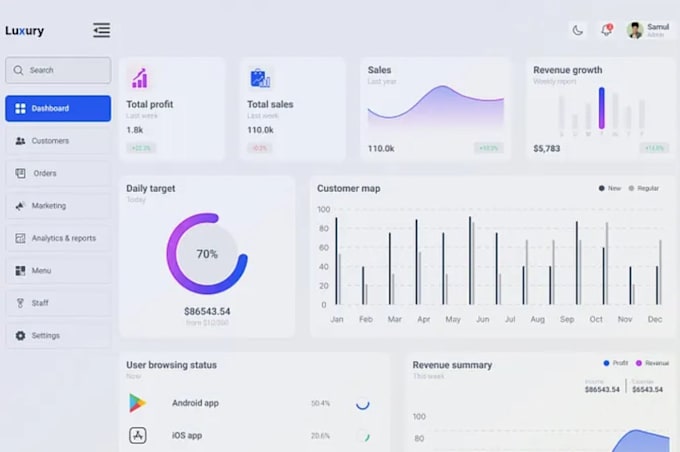Open Samul user profile avatar
This screenshot has height=452, width=680.
coord(634,30)
